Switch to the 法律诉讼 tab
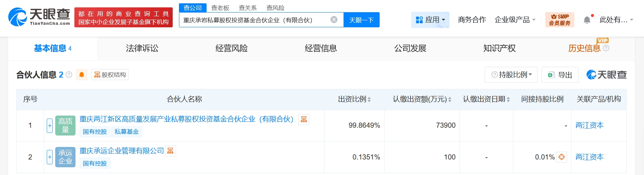 142,48
